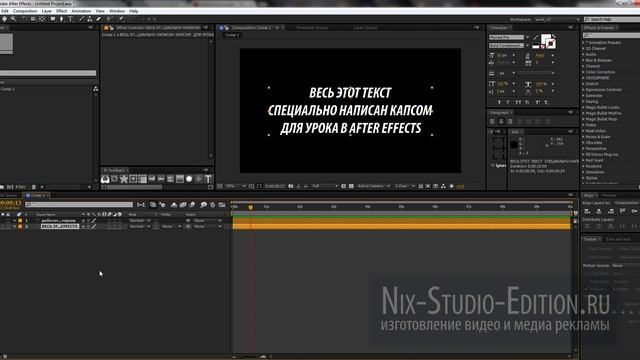Select the Zoom tool in the toolbar
This screenshot has width=640, height=360.
[13, 19]
